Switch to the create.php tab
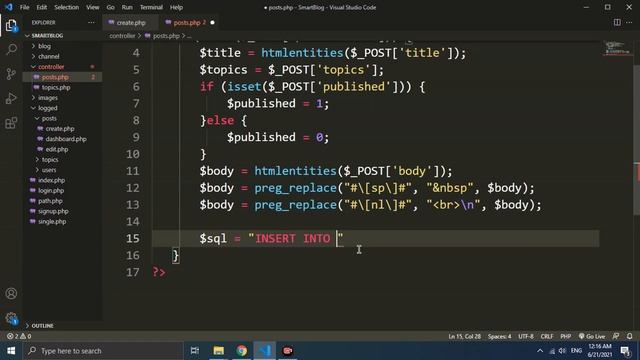The image size is (640, 360). [x=130, y=22]
